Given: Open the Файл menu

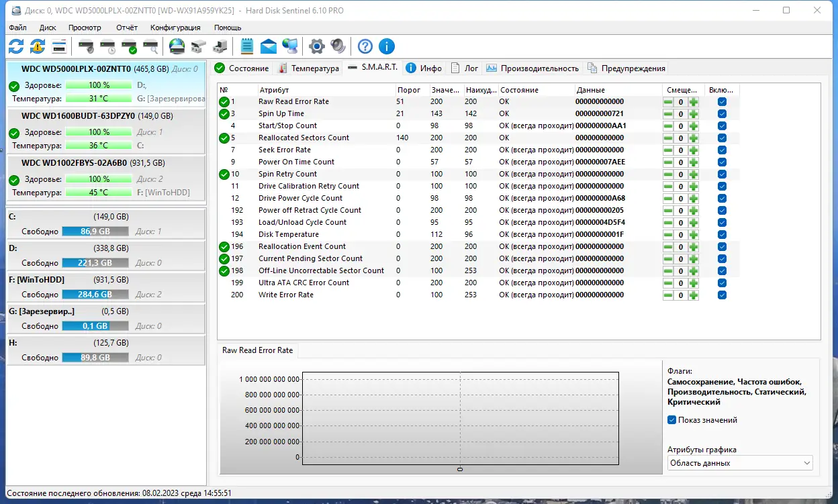Looking at the screenshot, I should point(17,28).
